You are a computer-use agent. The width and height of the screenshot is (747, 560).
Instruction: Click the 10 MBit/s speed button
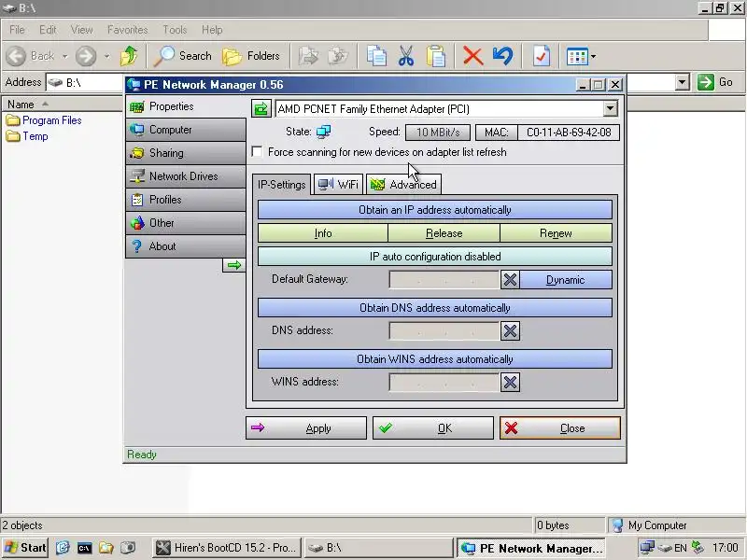pos(438,133)
